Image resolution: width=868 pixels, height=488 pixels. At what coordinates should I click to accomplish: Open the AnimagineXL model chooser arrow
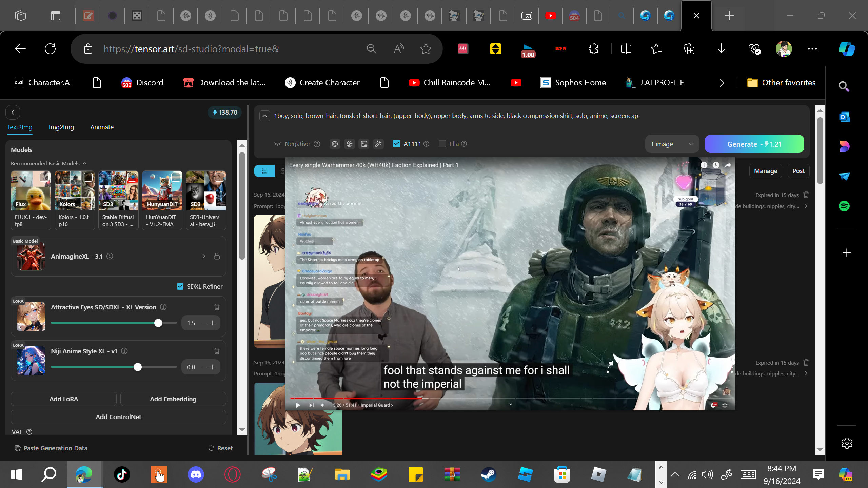tap(204, 256)
